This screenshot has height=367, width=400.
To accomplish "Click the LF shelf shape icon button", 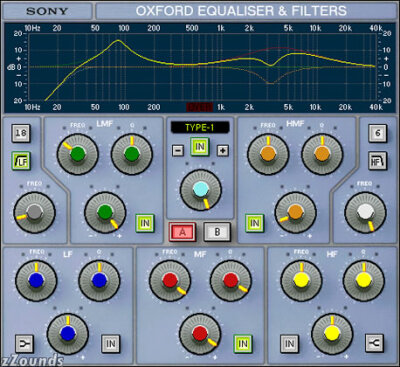I will click(x=25, y=343).
